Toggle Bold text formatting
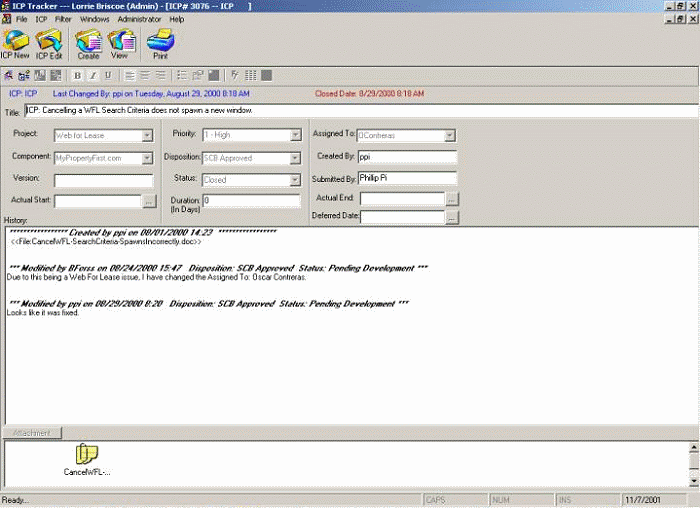The image size is (700, 508). (x=78, y=75)
